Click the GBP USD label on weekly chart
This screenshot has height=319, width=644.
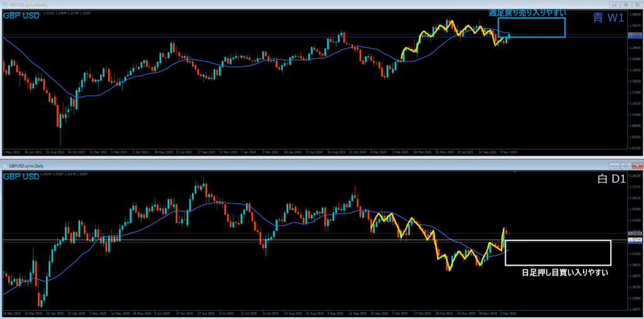pyautogui.click(x=21, y=15)
